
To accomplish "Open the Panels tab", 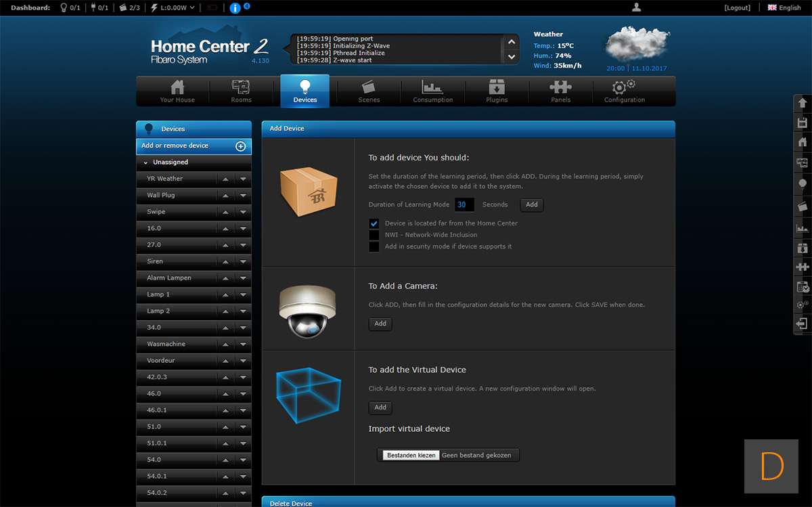I will [560, 91].
